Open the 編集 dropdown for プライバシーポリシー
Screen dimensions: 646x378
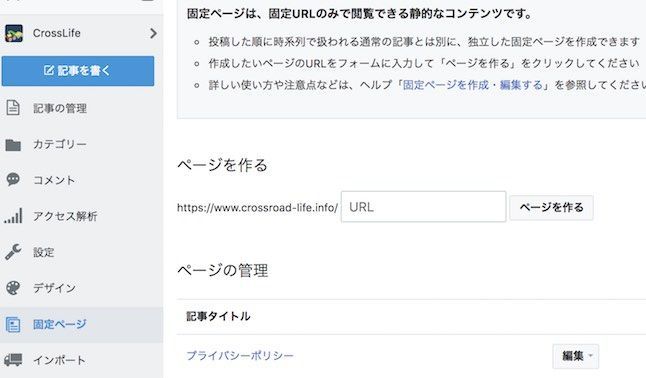[576, 356]
